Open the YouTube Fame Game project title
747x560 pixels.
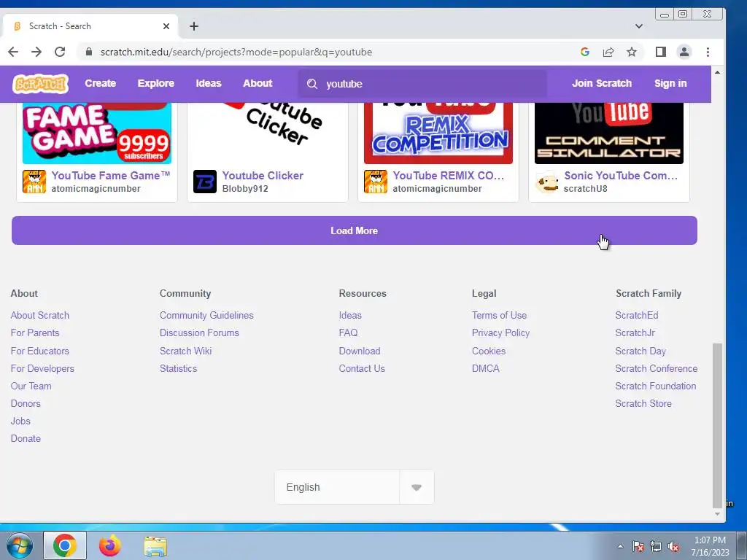click(x=111, y=176)
